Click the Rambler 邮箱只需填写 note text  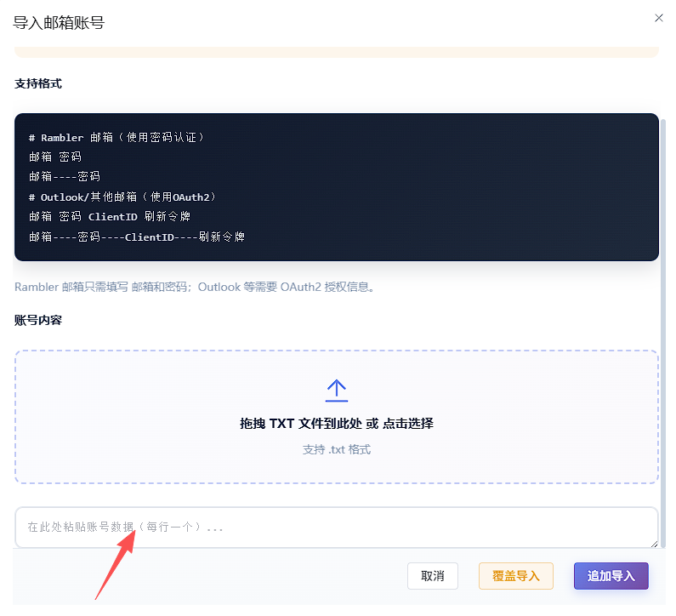pos(195,287)
